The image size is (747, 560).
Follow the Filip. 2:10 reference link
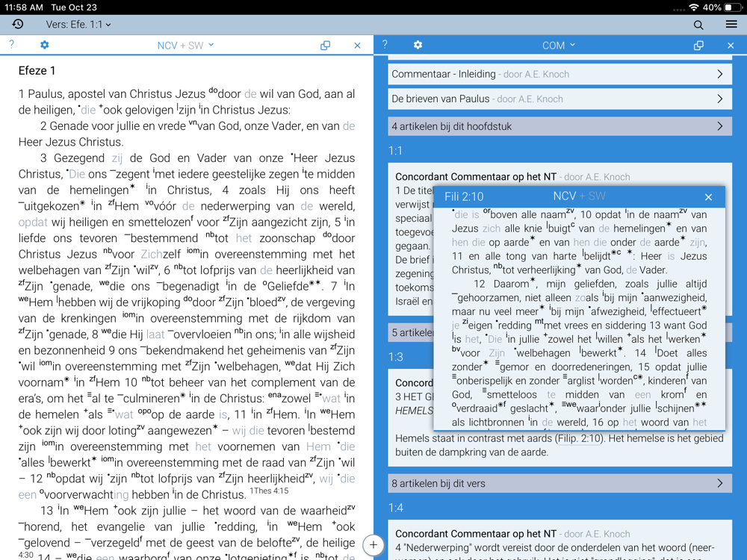click(580, 438)
